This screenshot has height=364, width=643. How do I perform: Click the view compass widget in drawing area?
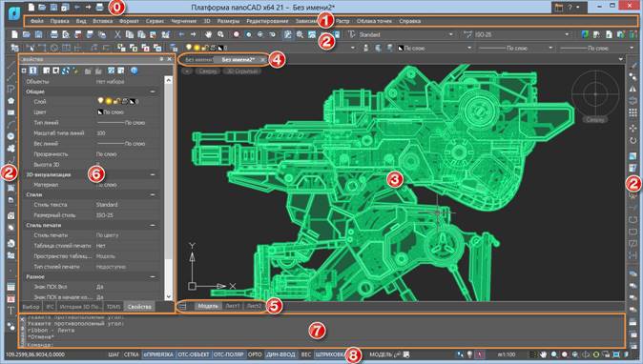coord(595,93)
